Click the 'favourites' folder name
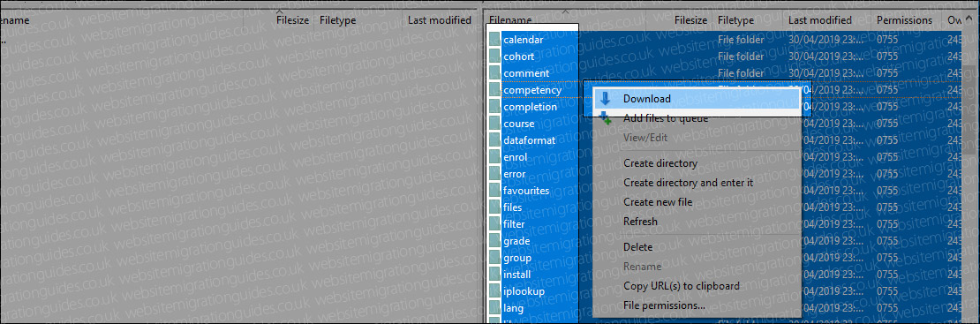 [526, 191]
